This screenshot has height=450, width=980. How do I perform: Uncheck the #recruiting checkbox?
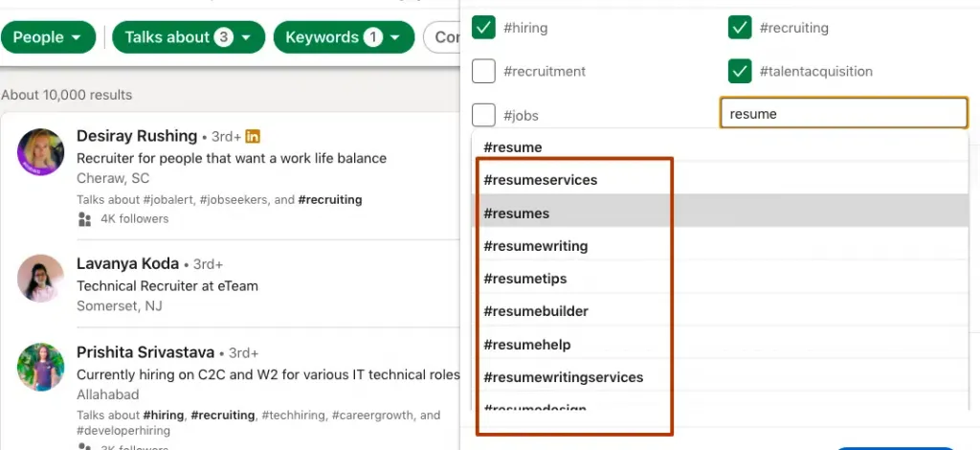[x=740, y=28]
